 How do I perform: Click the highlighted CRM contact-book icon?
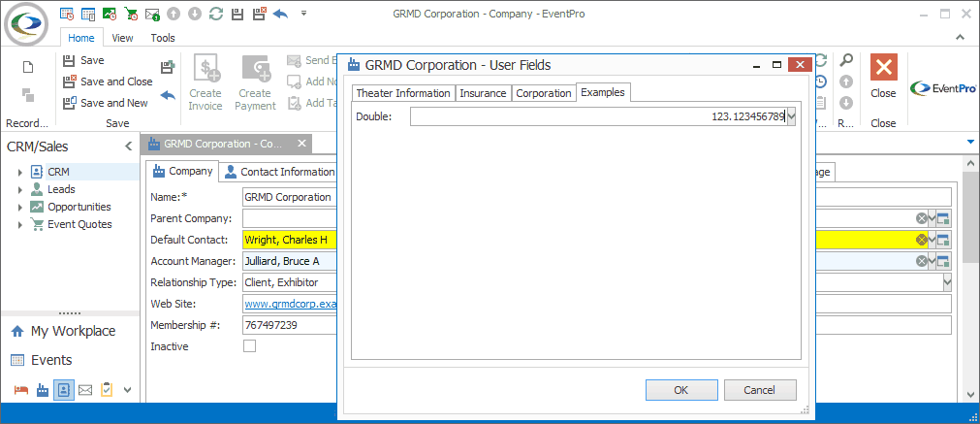(64, 390)
